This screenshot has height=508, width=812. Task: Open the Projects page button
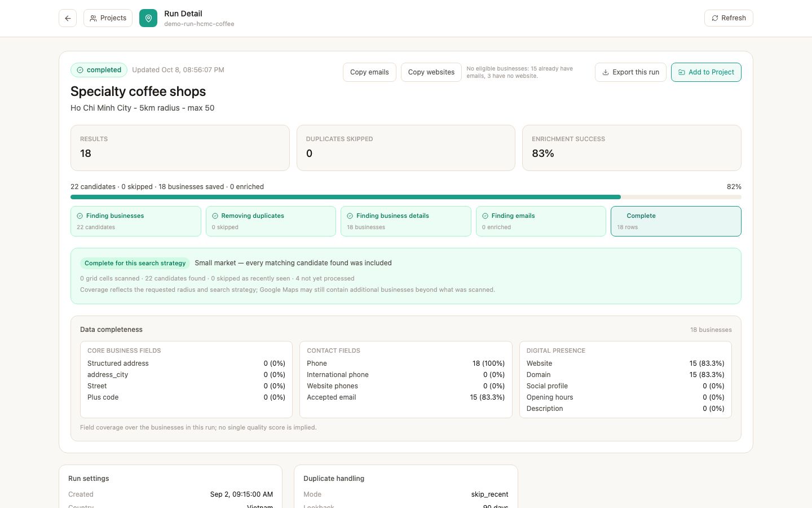[108, 18]
